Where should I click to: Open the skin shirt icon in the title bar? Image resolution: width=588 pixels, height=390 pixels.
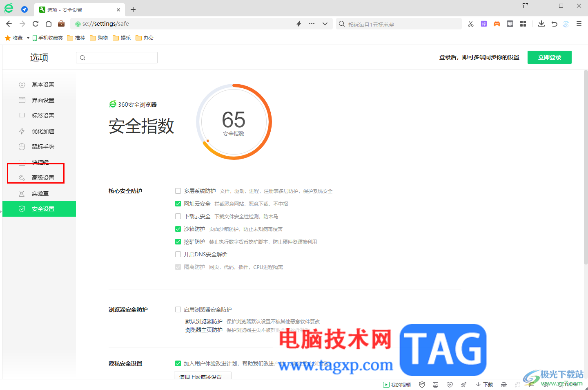(x=526, y=6)
